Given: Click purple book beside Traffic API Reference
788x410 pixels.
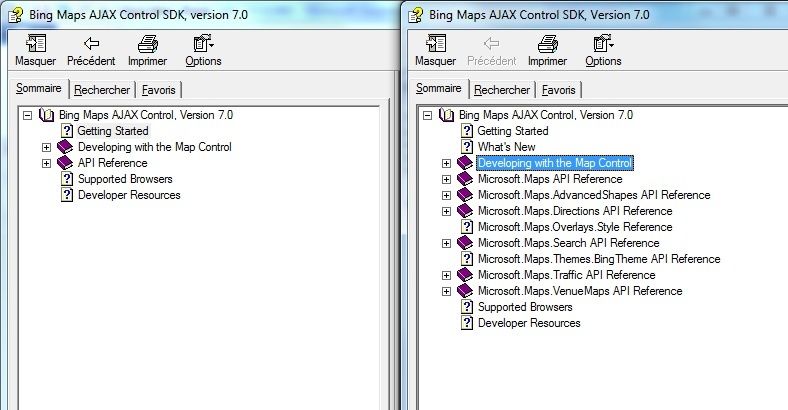Looking at the screenshot, I should (465, 275).
